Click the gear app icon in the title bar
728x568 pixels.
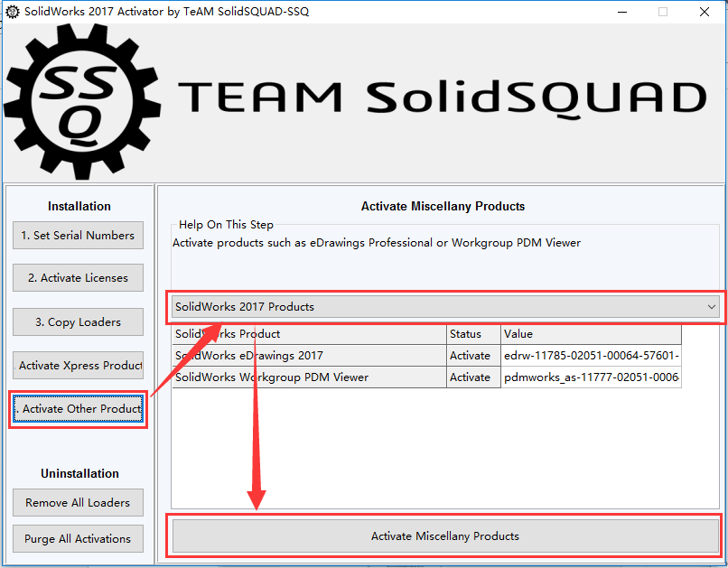click(x=13, y=12)
